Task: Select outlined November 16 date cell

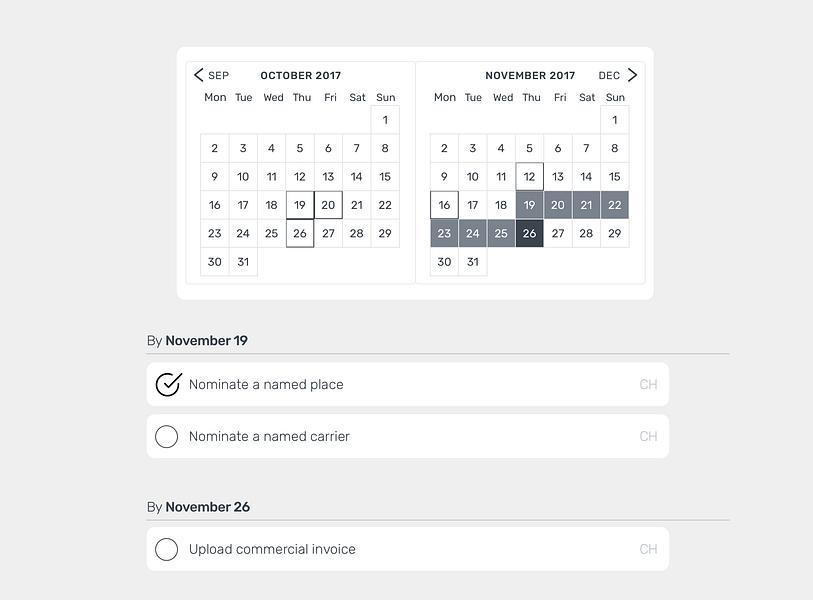Action: [444, 205]
